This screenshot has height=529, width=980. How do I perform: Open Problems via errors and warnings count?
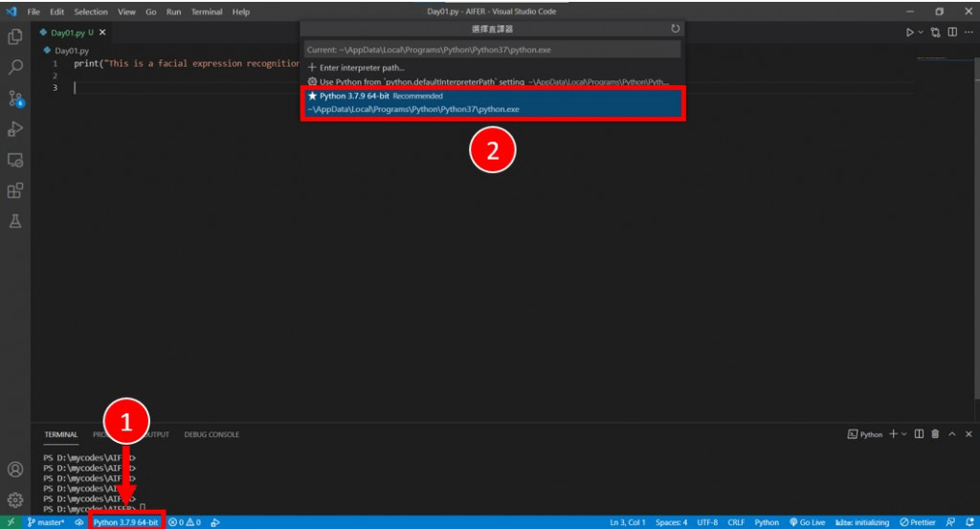pos(185,522)
